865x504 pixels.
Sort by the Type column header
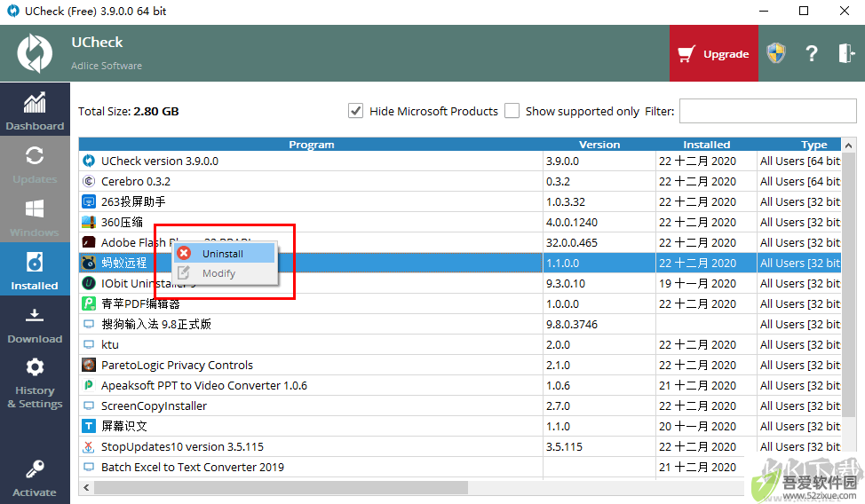tap(798, 145)
